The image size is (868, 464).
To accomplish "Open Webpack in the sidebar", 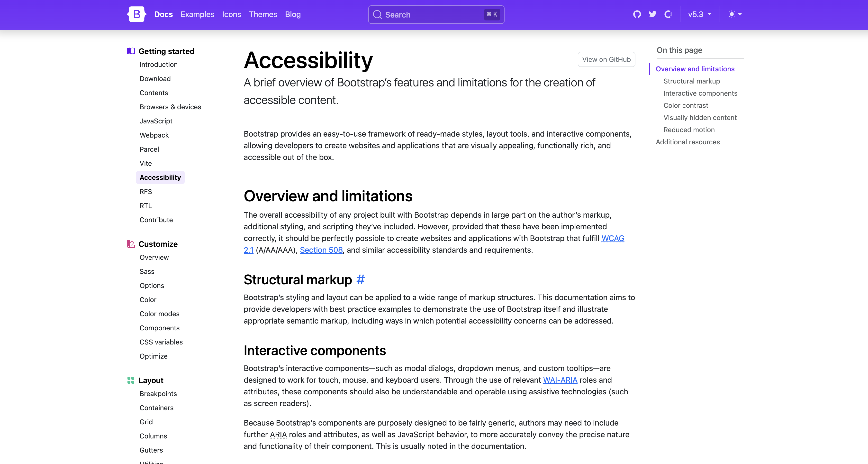I will point(154,135).
